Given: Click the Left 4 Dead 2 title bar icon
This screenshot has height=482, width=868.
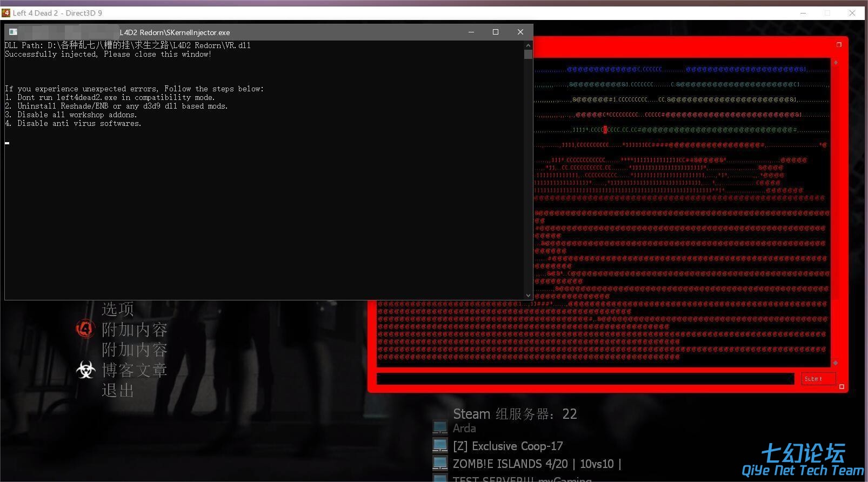Looking at the screenshot, I should coord(6,12).
